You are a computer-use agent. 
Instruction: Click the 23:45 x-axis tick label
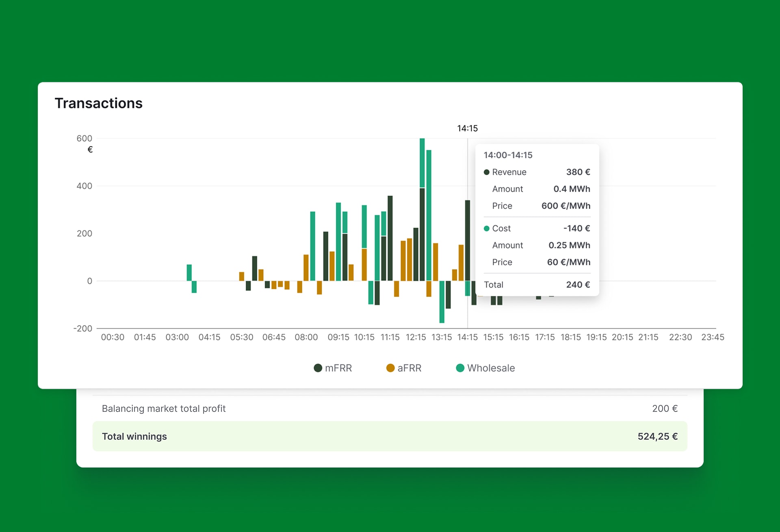click(713, 337)
